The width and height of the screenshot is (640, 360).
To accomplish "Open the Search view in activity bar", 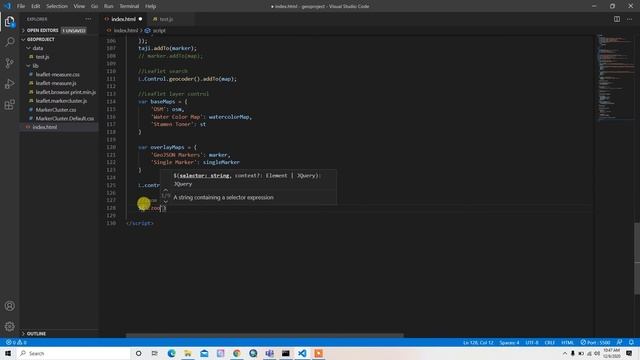I will [x=9, y=42].
